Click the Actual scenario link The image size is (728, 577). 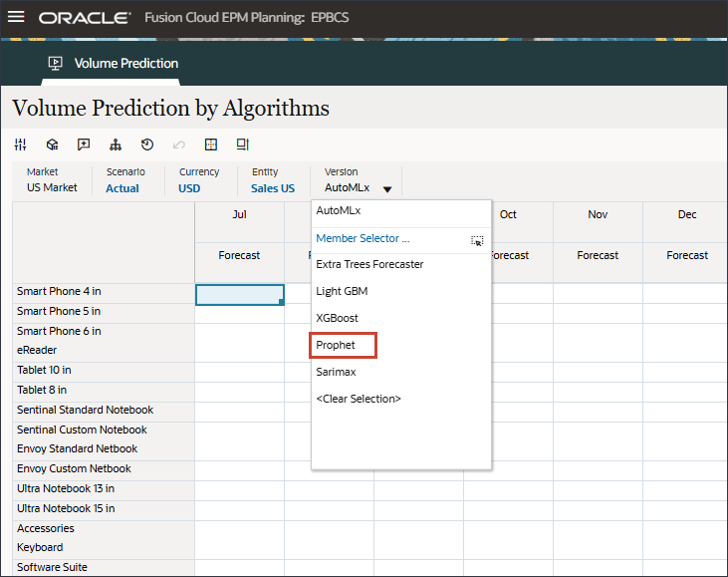pos(122,188)
